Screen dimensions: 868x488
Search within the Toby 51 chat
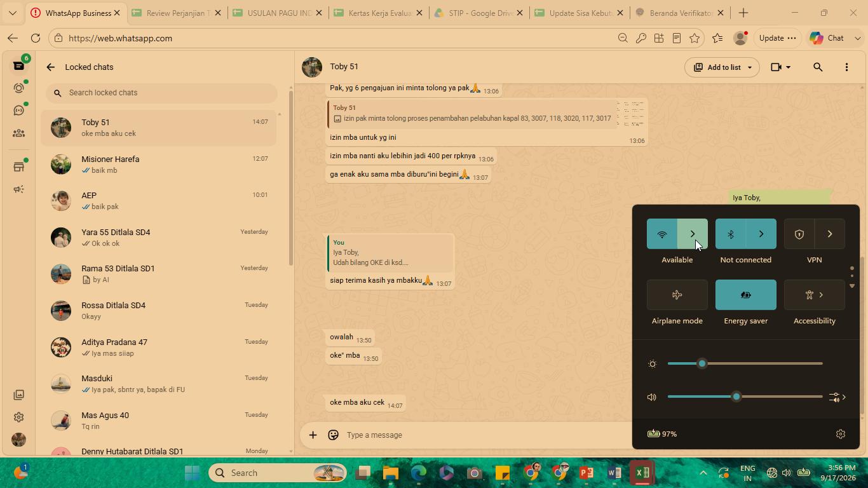(x=818, y=67)
